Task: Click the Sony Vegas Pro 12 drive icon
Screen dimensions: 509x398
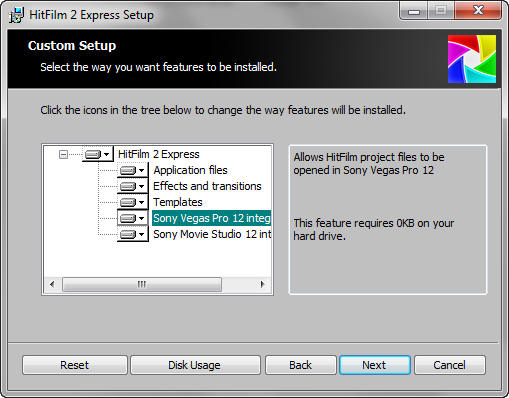Action: point(128,218)
